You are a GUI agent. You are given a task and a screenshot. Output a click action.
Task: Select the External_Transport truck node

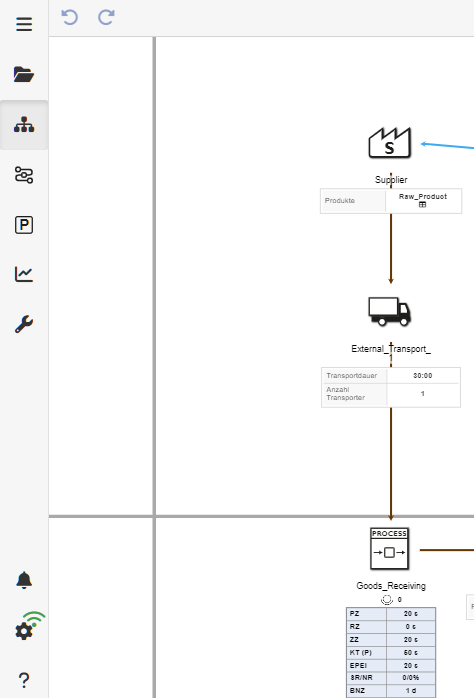pos(390,312)
